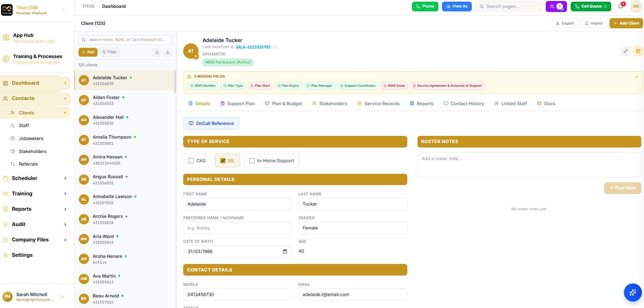Open the App Hub switcher

(x=34, y=38)
